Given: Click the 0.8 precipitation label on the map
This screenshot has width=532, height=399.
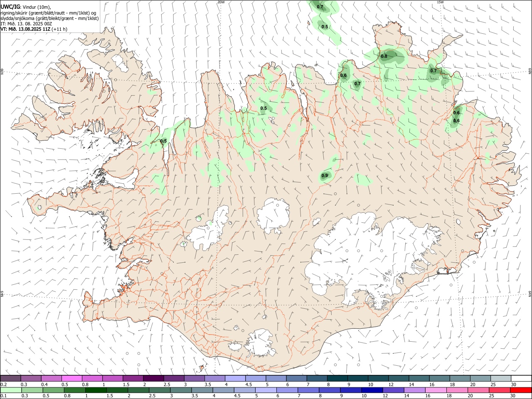Looking at the screenshot, I should (x=384, y=57).
